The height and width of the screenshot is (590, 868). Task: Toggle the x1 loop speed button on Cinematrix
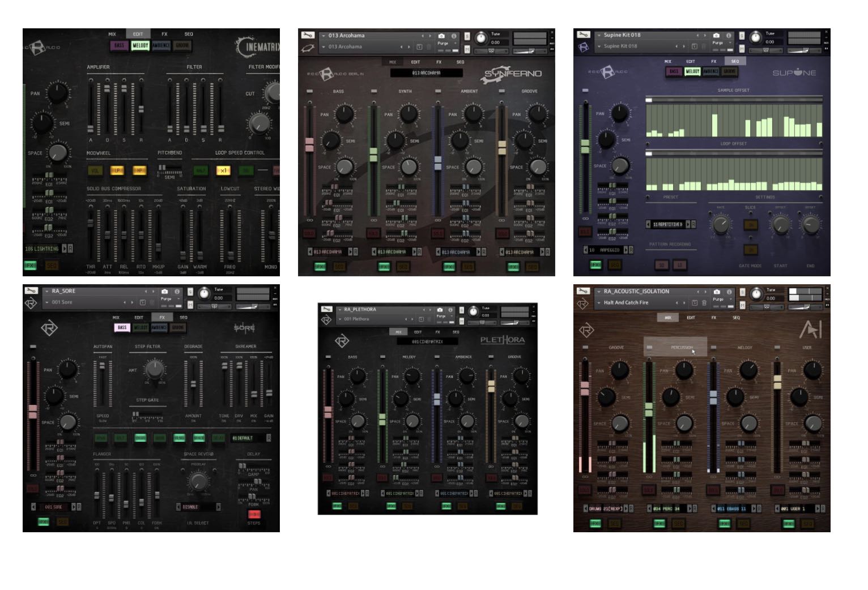[x=223, y=170]
